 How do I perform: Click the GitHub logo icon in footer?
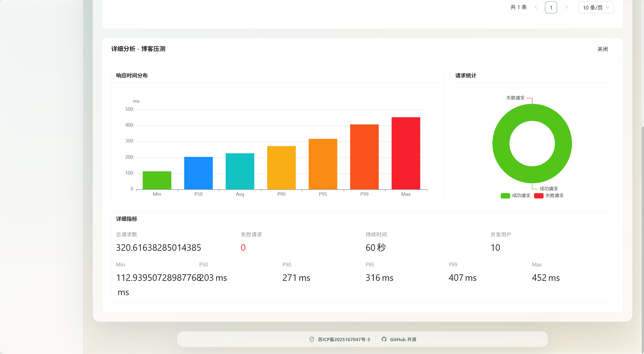(x=384, y=339)
